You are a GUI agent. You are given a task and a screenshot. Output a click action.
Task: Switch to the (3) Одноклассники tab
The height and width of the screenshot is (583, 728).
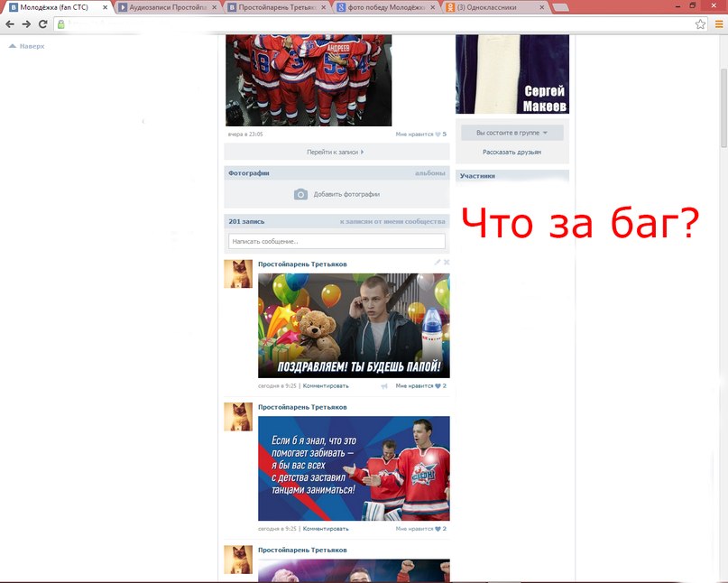495,7
